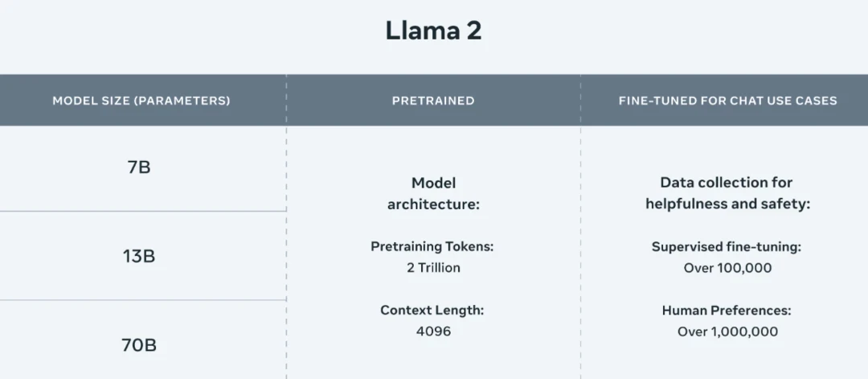Click the 4096 context length value
This screenshot has height=379, width=868.
[433, 331]
